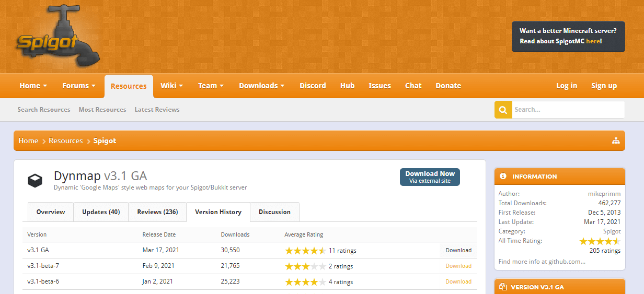
Task: Expand the Downloads navigation dropdown
Action: point(261,86)
